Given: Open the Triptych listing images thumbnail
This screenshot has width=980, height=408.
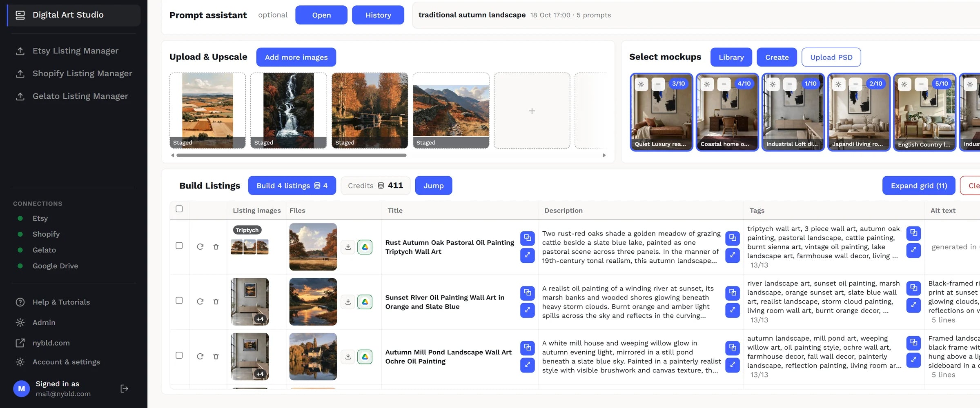Looking at the screenshot, I should [249, 247].
